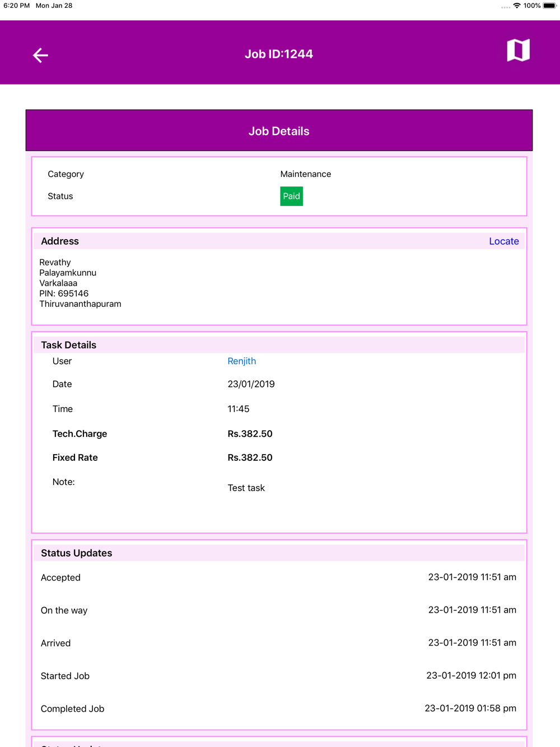Tap the Tech.Charge amount Rs.382.50

click(250, 434)
